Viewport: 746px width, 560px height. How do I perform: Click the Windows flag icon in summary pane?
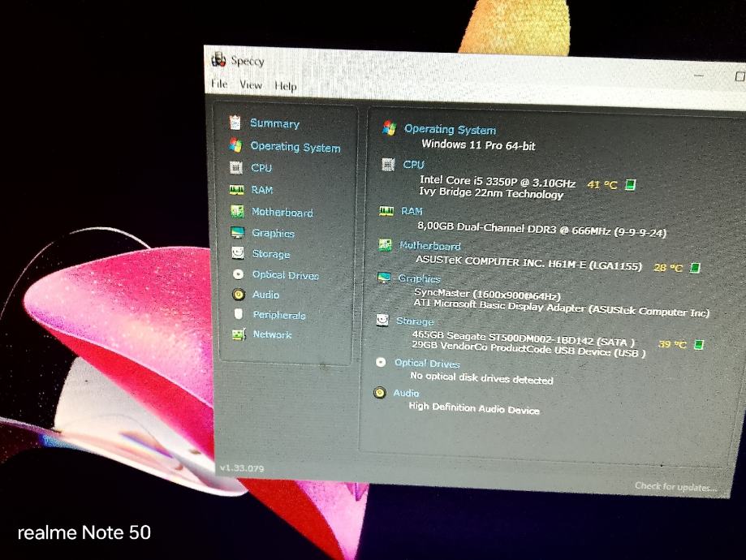click(389, 127)
